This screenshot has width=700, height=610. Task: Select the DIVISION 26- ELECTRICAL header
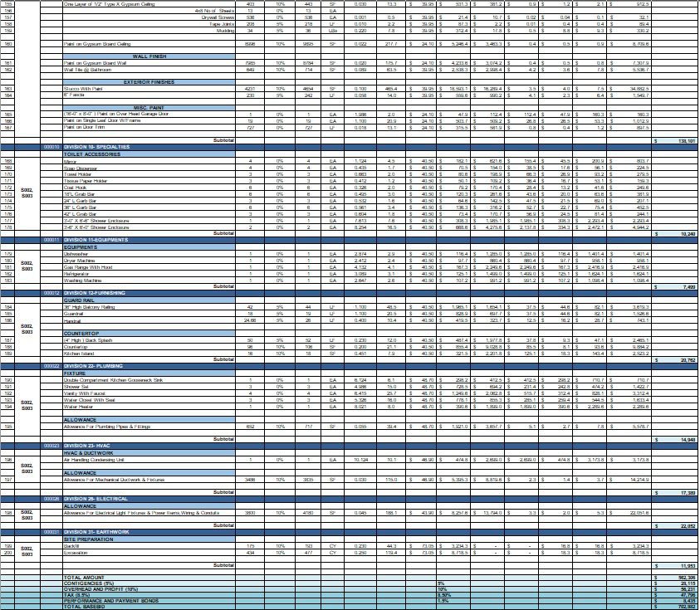tap(99, 499)
